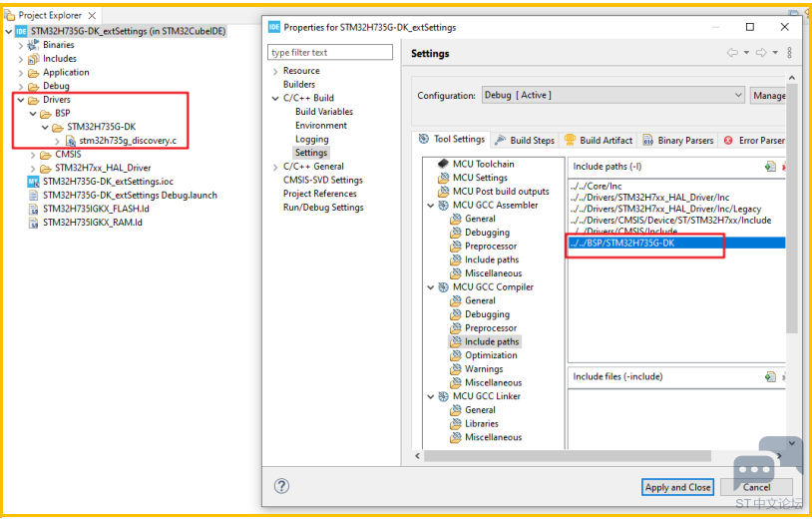The height and width of the screenshot is (519, 812).
Task: Switch to the Error Parsers tab
Action: (753, 141)
